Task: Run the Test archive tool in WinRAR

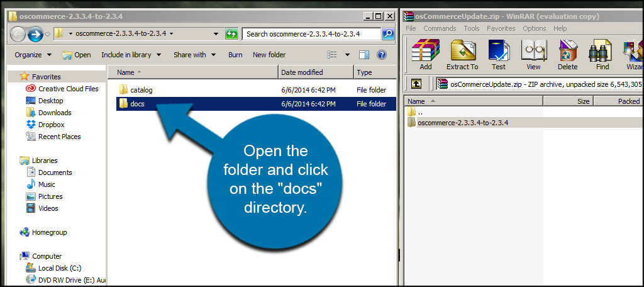Action: (499, 55)
